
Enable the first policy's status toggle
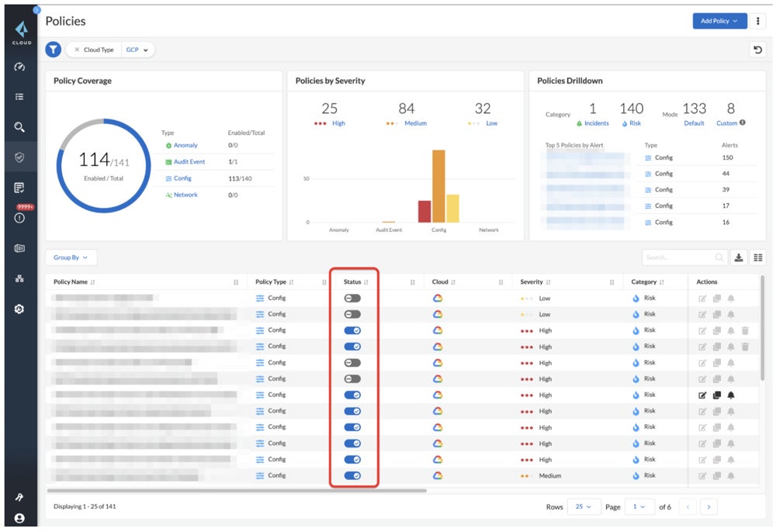tap(352, 298)
